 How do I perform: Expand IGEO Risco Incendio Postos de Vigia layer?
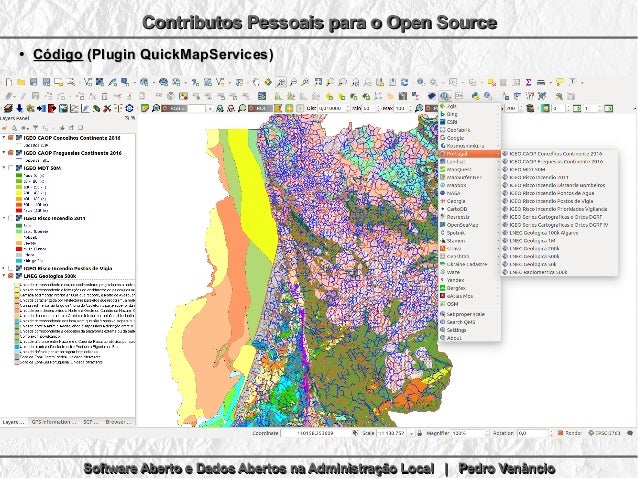(x=4, y=269)
